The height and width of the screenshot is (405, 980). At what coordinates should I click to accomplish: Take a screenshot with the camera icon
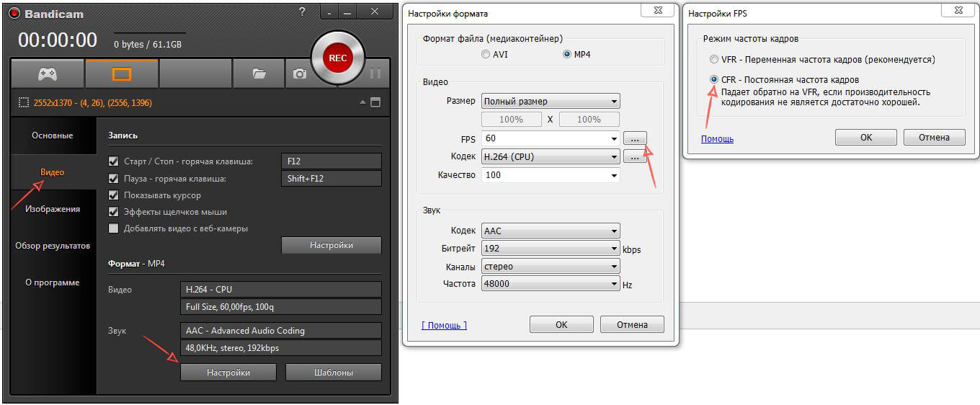(x=300, y=74)
